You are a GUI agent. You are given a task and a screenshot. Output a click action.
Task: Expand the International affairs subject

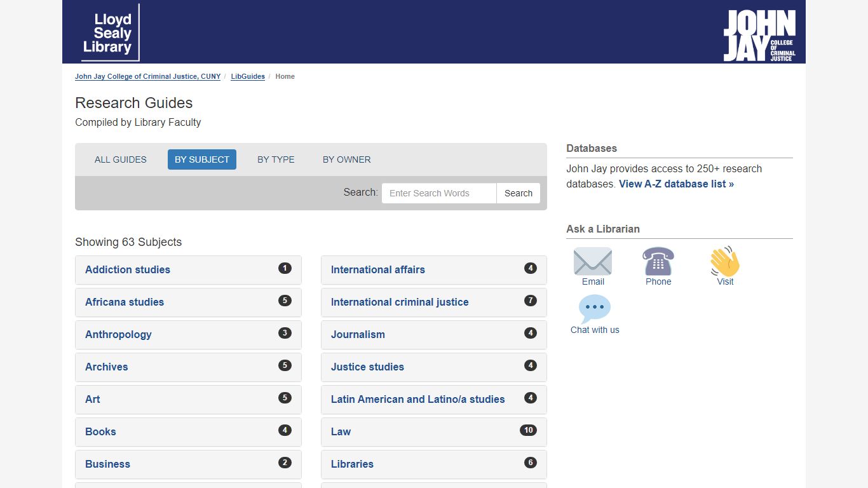point(434,270)
